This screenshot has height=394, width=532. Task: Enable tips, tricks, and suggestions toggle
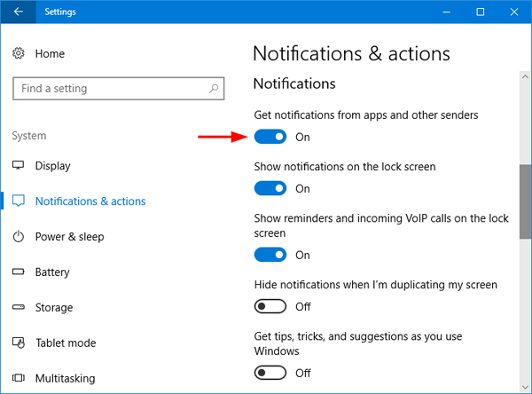pyautogui.click(x=270, y=373)
